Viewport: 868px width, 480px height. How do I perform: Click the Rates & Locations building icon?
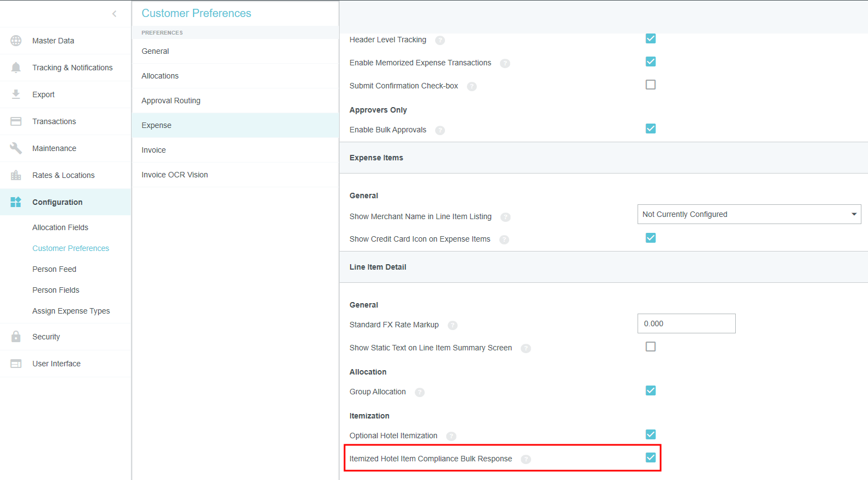pyautogui.click(x=16, y=175)
